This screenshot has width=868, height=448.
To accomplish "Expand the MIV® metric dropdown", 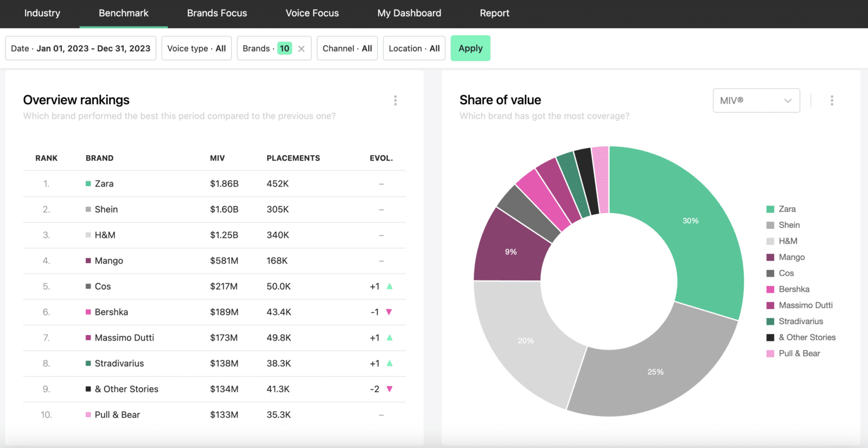I will click(756, 101).
